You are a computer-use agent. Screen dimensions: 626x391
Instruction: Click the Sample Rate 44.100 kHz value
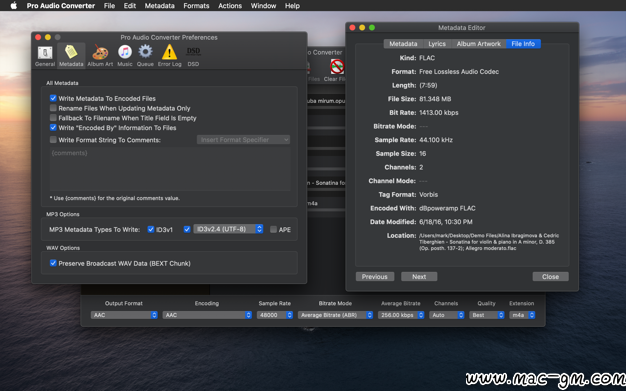(436, 140)
